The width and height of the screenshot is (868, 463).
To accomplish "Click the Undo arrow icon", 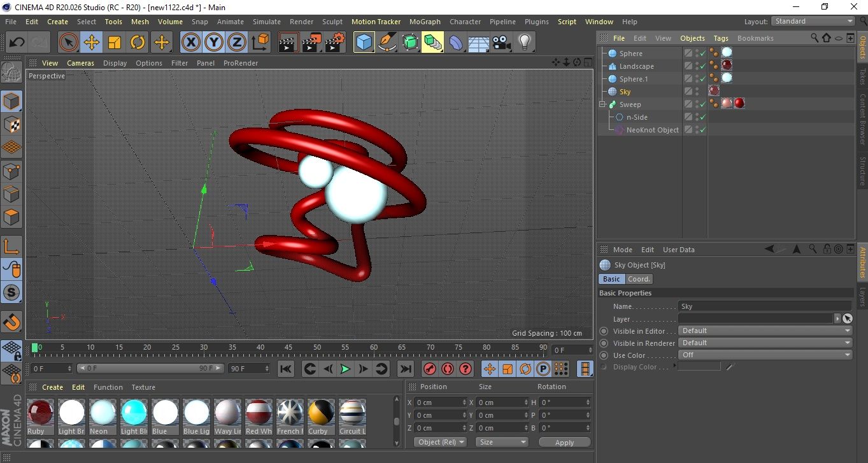I will tap(17, 43).
